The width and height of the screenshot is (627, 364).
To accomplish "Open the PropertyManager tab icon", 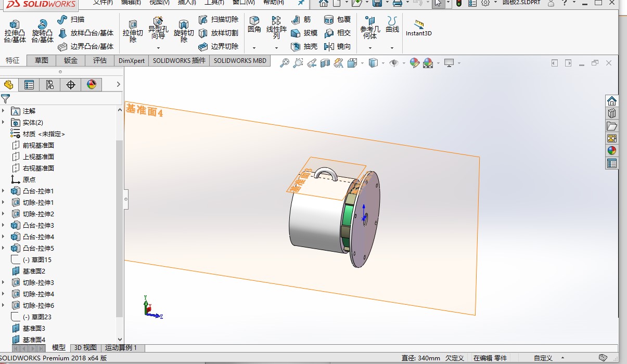I will point(29,85).
